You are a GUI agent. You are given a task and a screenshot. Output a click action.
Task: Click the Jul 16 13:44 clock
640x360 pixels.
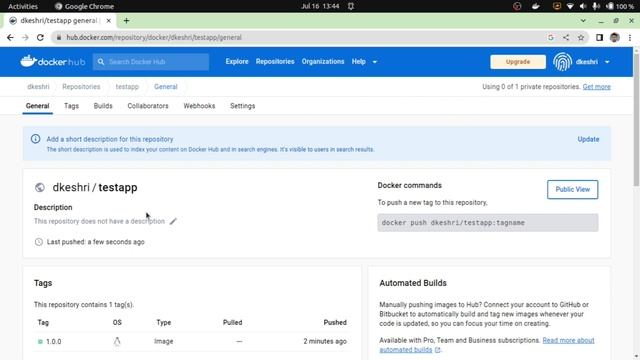320,6
